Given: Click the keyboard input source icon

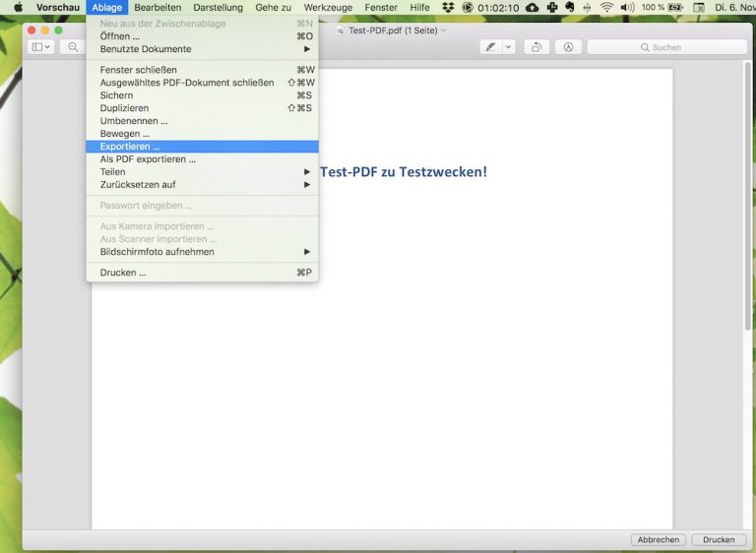Looking at the screenshot, I should point(698,7).
